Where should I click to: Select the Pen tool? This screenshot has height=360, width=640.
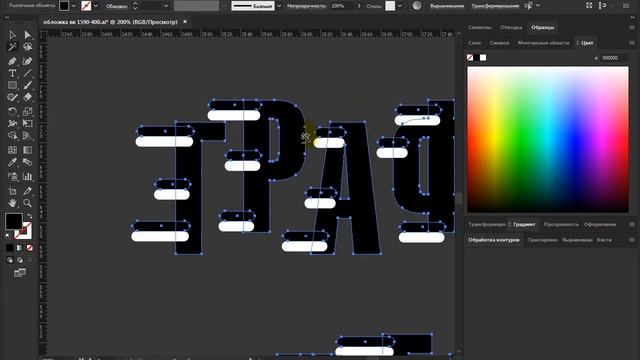[x=12, y=61]
